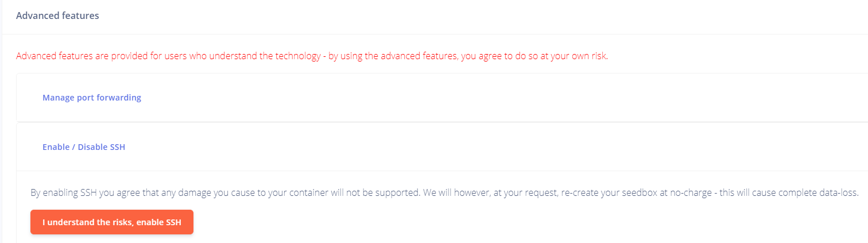Click I understand the risks, enable SSH button
Screen dimensions: 868x243
[112, 222]
